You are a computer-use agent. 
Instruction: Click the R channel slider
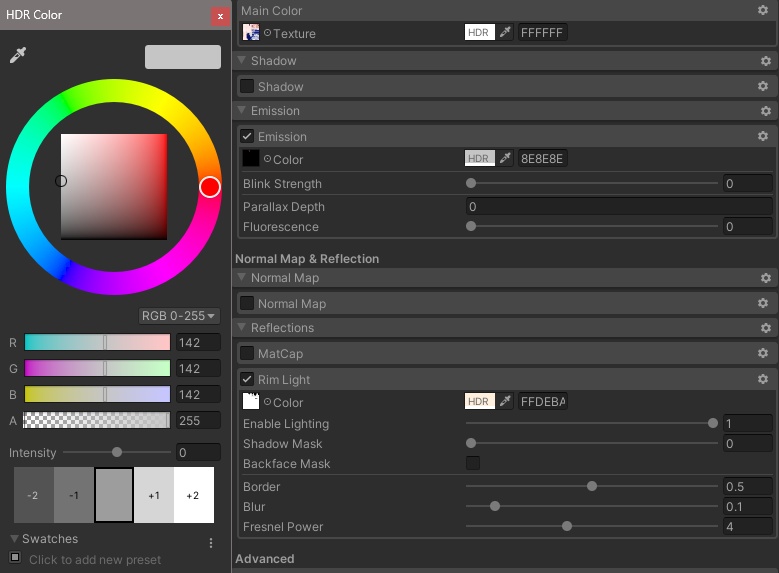point(97,342)
